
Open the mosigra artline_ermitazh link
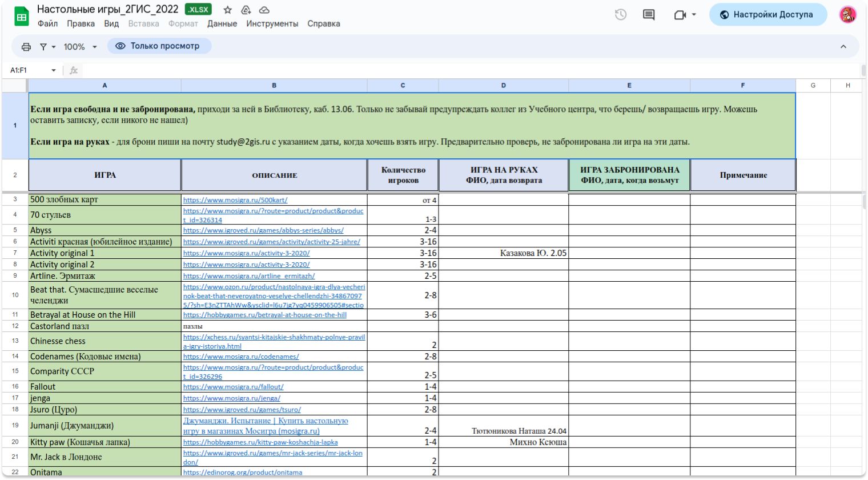[249, 276]
